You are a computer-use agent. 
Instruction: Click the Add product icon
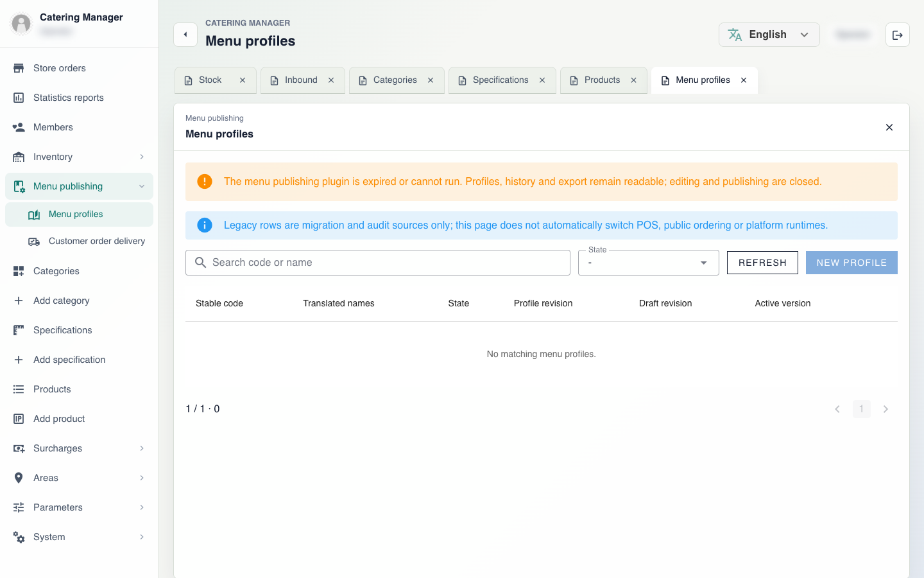coord(19,419)
